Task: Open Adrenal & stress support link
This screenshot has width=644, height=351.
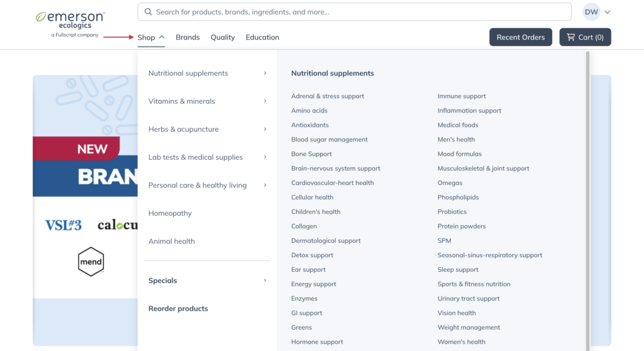Action: (x=327, y=96)
